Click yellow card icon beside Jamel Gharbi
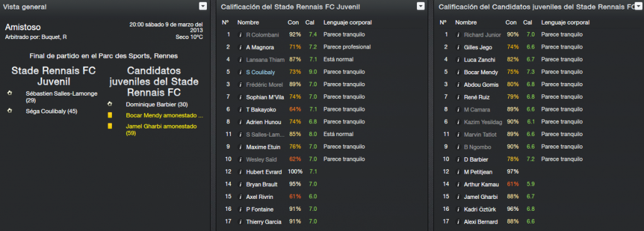The image size is (644, 231). tap(109, 126)
